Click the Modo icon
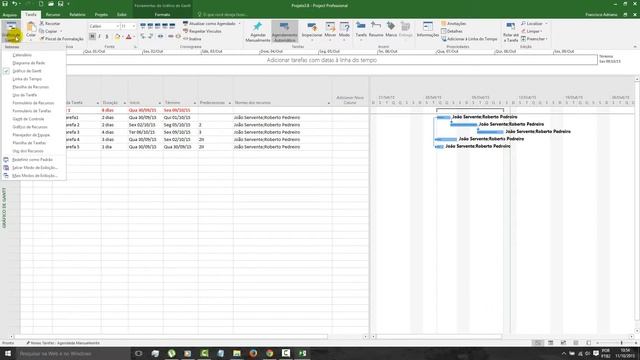This screenshot has width=640, height=360. (344, 28)
